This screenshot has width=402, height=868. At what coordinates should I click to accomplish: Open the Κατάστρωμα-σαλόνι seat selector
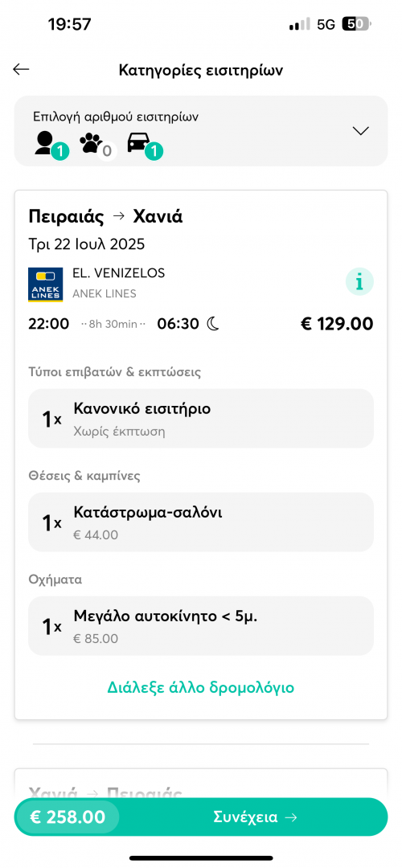point(201,522)
